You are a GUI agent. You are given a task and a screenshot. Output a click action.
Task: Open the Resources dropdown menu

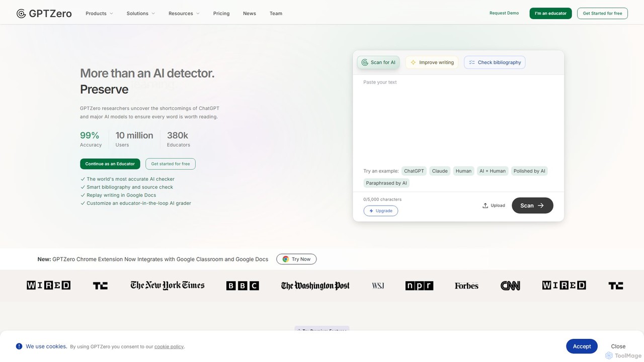click(184, 14)
